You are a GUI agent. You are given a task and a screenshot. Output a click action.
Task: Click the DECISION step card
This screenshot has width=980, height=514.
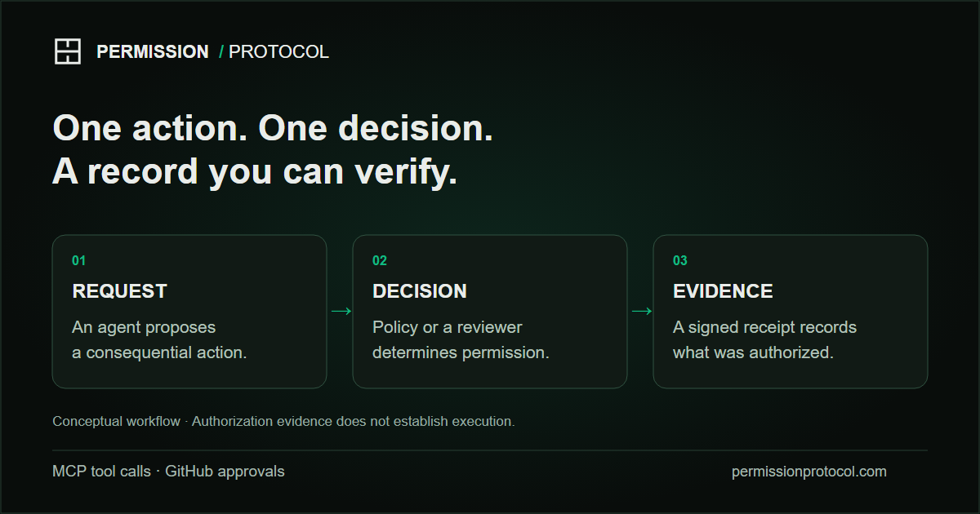click(x=490, y=312)
